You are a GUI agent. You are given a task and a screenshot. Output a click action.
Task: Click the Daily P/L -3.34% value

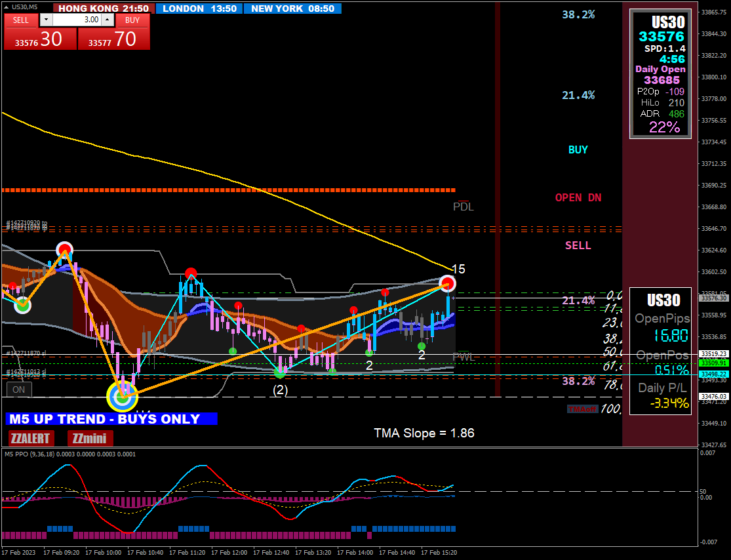tap(669, 403)
